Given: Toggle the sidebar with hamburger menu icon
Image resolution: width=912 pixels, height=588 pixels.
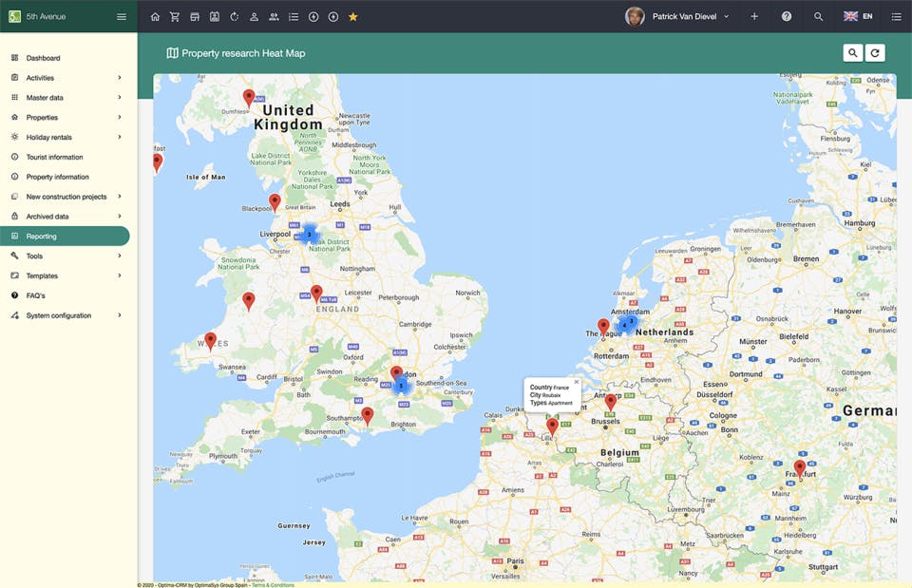Looking at the screenshot, I should (122, 17).
